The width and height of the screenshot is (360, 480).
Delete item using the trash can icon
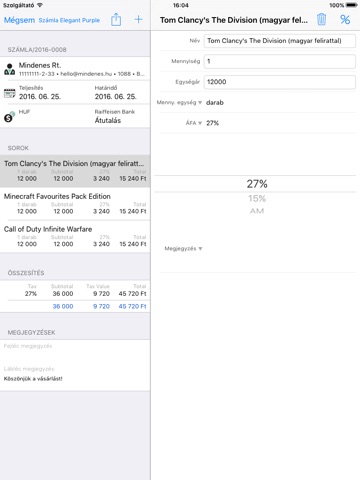click(321, 20)
